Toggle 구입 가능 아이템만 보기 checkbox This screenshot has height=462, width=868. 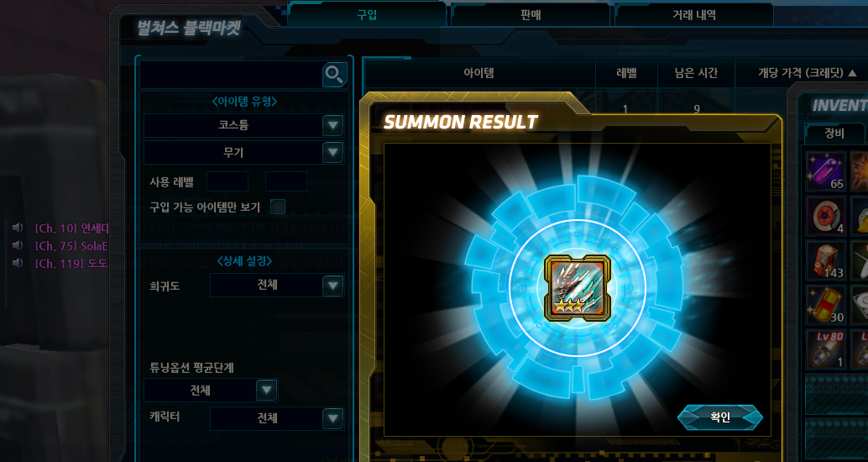[277, 207]
